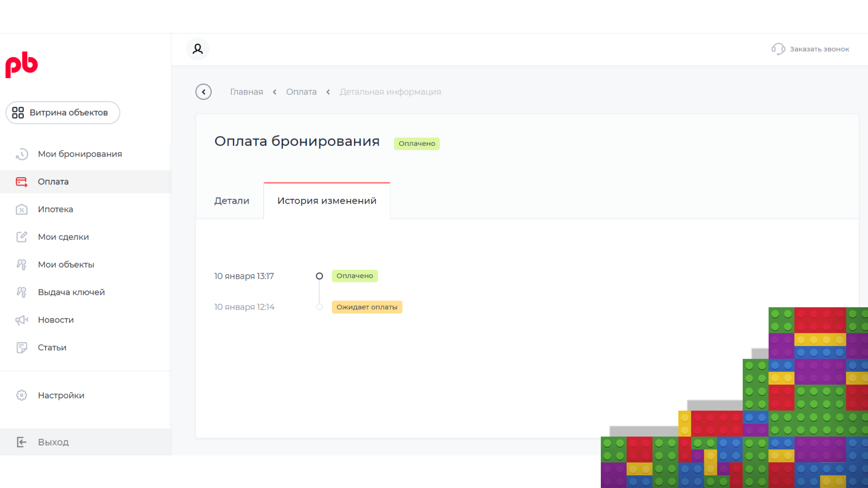Viewport: 868px width, 488px height.
Task: Click the Новости megaphone icon
Action: pos(22,320)
